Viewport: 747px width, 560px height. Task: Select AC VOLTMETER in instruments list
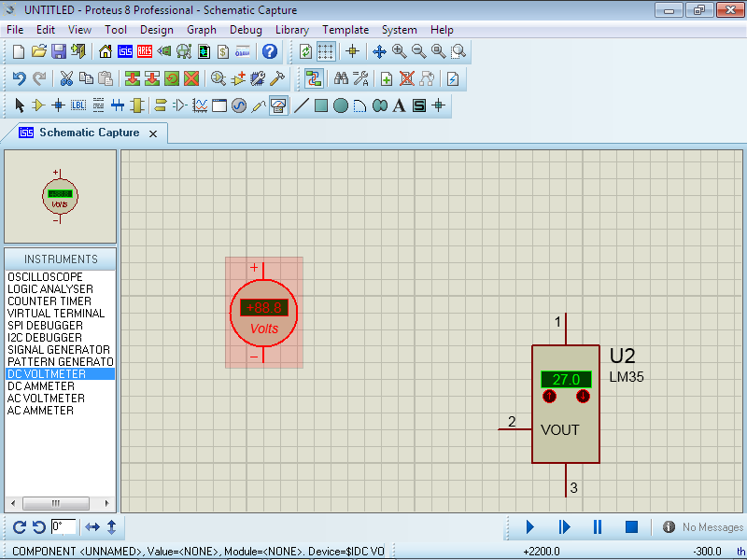pos(43,399)
